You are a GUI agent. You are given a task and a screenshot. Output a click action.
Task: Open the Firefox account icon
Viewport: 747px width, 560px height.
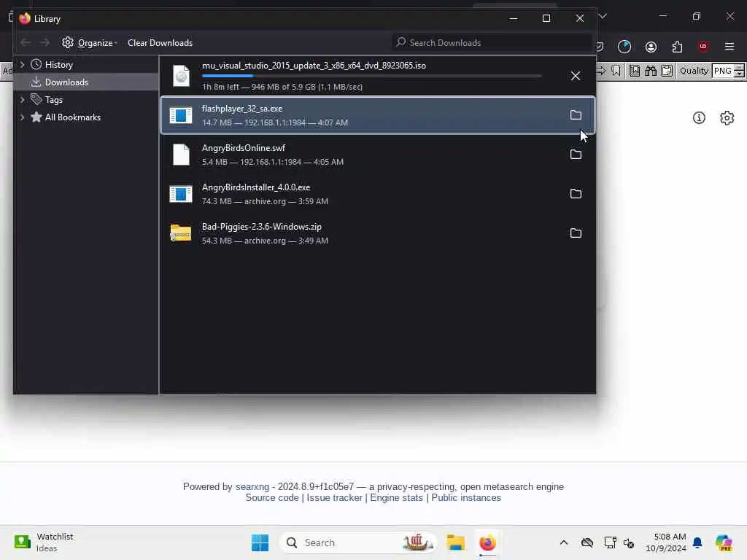tap(651, 47)
